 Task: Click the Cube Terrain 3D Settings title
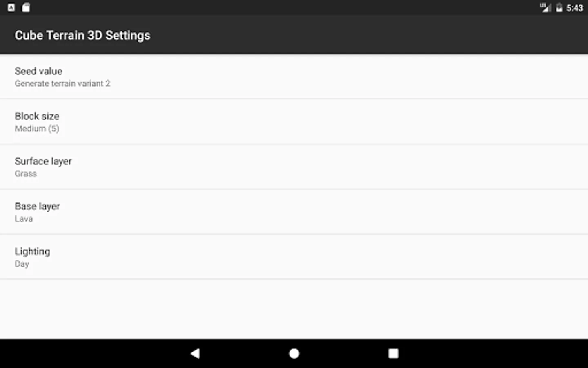click(x=82, y=35)
